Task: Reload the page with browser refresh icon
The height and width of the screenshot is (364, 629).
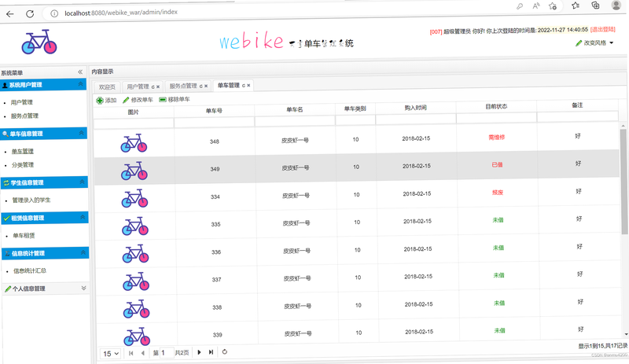Action: [x=30, y=13]
